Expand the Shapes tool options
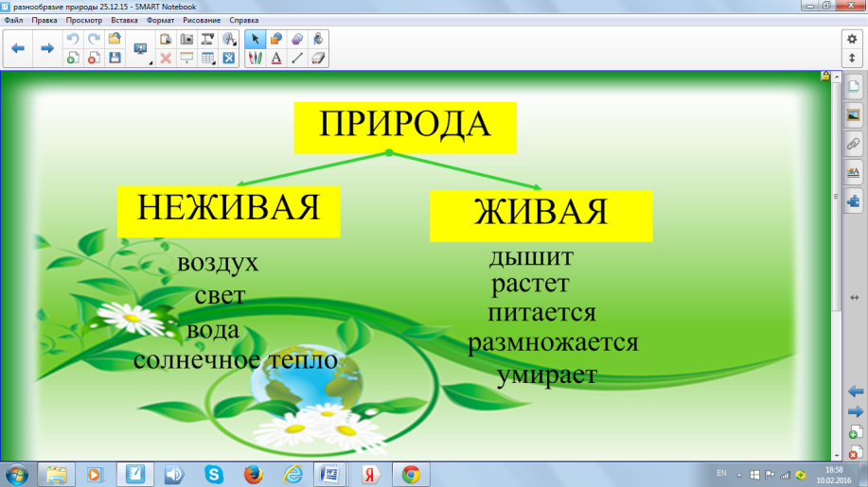This screenshot has width=868, height=487. coord(275,40)
